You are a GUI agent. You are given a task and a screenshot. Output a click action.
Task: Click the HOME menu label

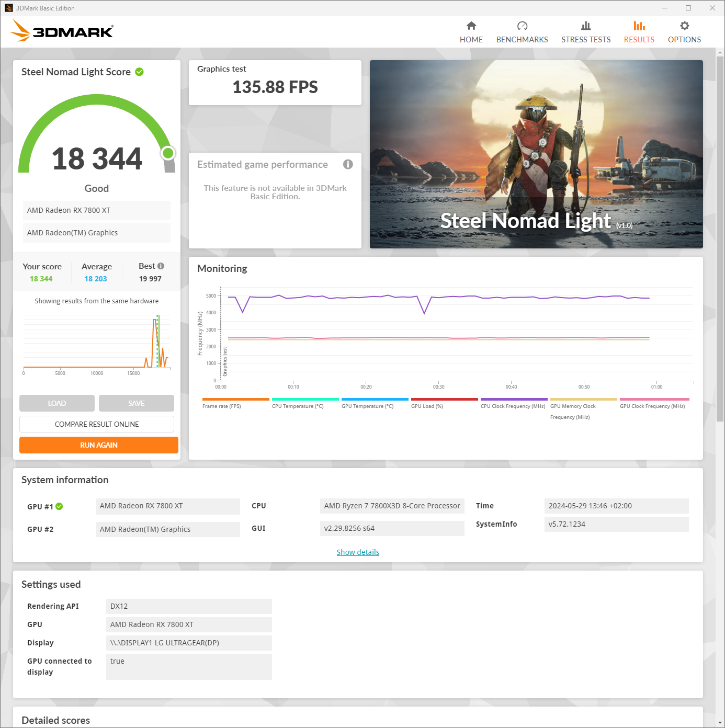471,40
